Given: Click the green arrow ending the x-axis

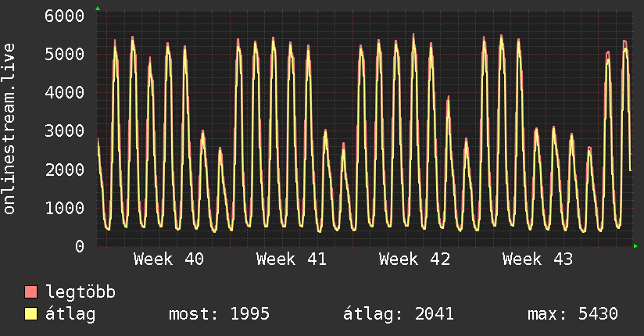Looking at the screenshot, I should click(x=636, y=246).
